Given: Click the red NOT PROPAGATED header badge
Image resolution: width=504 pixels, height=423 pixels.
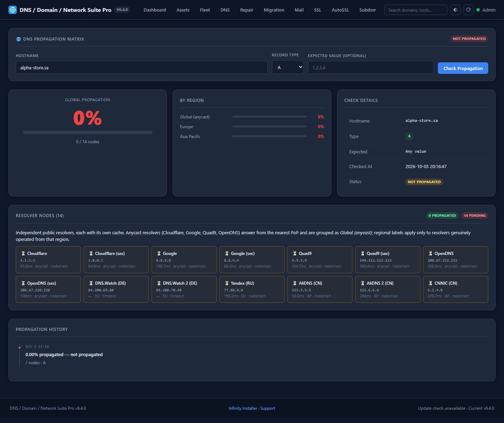Looking at the screenshot, I should point(469,39).
